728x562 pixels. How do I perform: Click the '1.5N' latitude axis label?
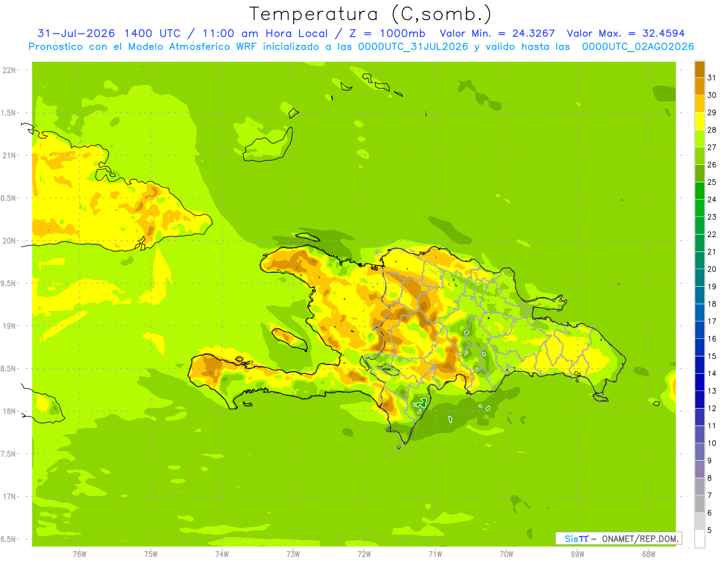(9, 113)
